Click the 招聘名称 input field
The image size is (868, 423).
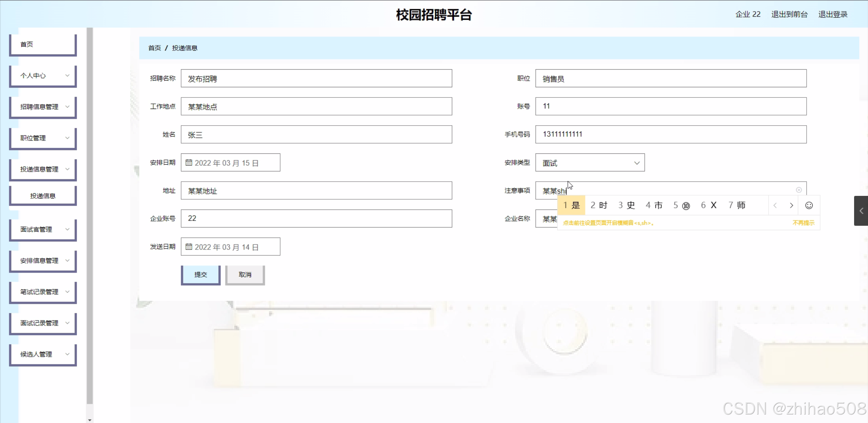pyautogui.click(x=316, y=78)
